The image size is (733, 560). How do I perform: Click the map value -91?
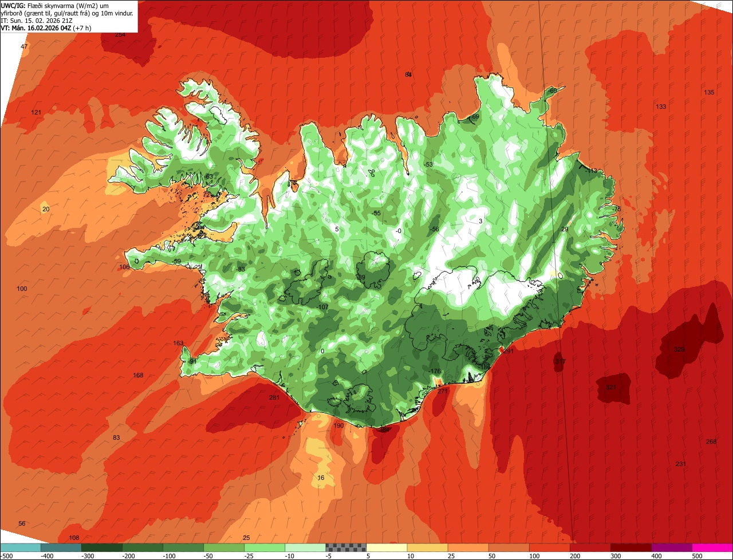point(192,361)
